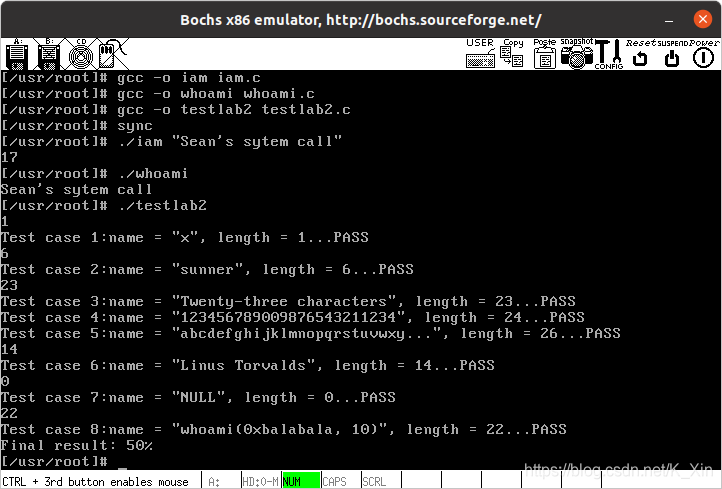Click the 'gcc -o whoami whoami.c' line
The height and width of the screenshot is (489, 722).
(157, 93)
